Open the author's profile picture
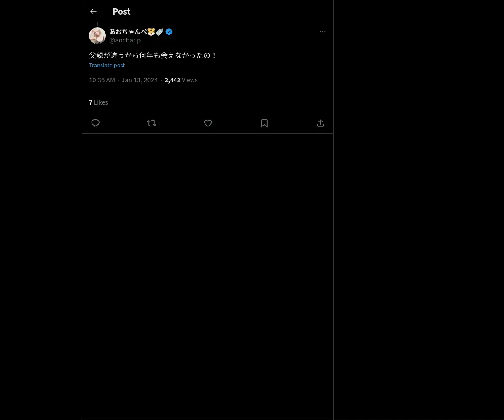Viewport: 504px width, 420px height. point(97,36)
